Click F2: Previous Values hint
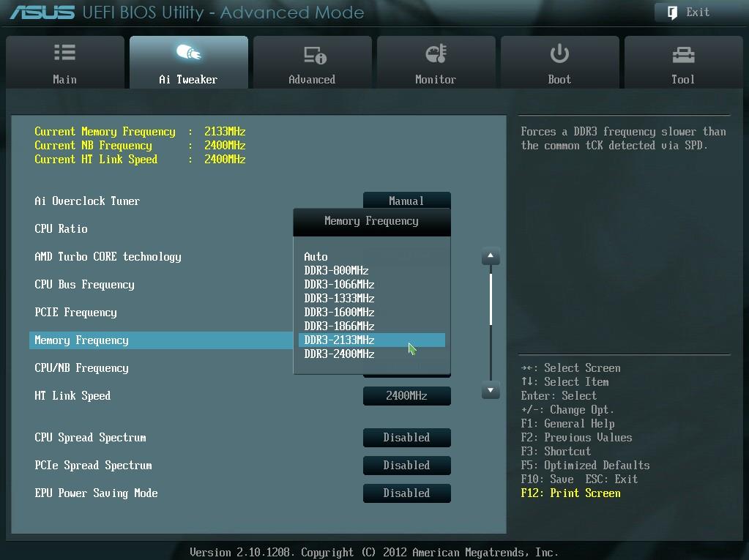The image size is (749, 560). pos(576,437)
